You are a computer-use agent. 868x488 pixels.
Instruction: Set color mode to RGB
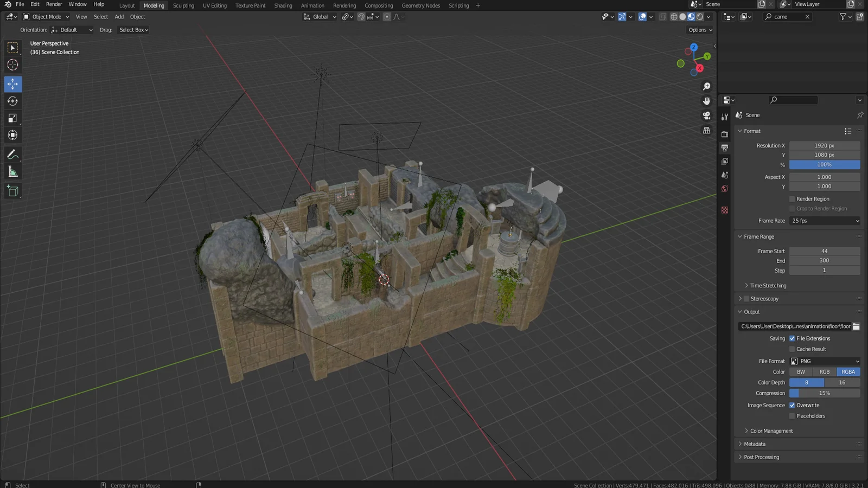(825, 372)
